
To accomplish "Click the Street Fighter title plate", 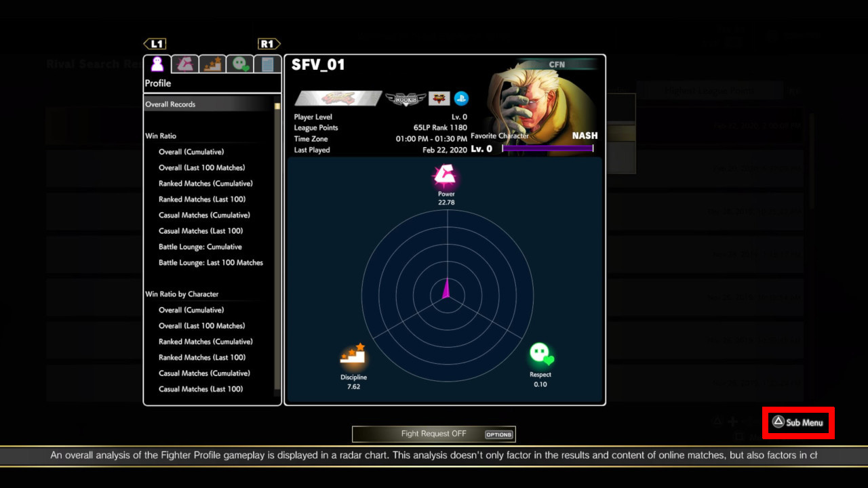I will pyautogui.click(x=338, y=99).
